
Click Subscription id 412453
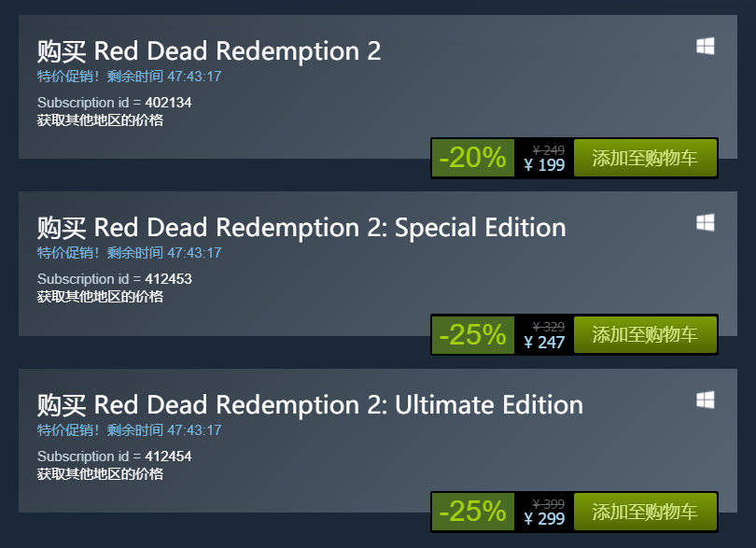115,279
